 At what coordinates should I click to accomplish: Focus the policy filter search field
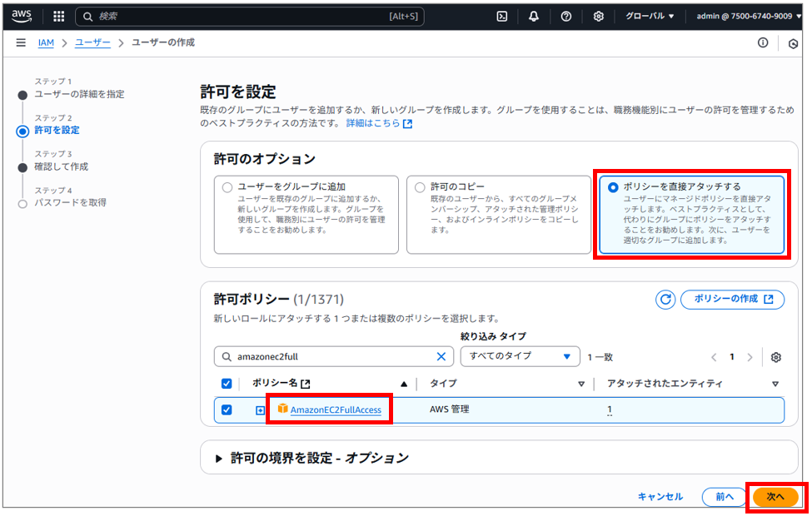(333, 356)
